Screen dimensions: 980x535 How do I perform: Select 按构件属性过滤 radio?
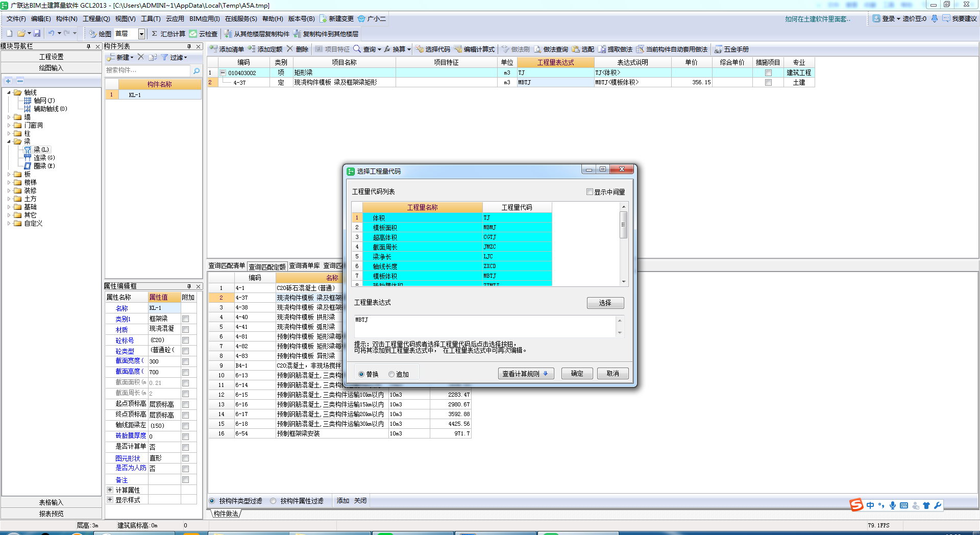point(273,501)
